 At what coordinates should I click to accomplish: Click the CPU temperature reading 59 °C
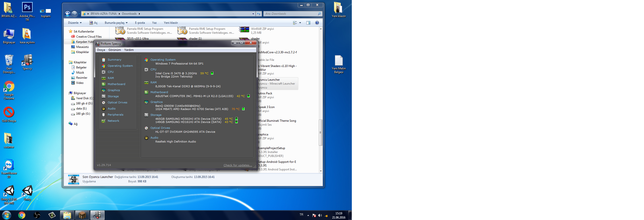coord(204,74)
